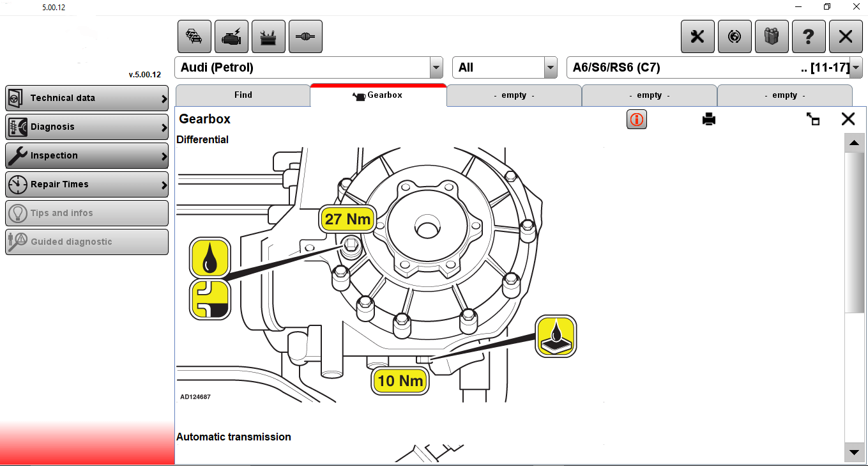
Task: Expand the Diagnosis sidebar chevron
Action: point(164,127)
